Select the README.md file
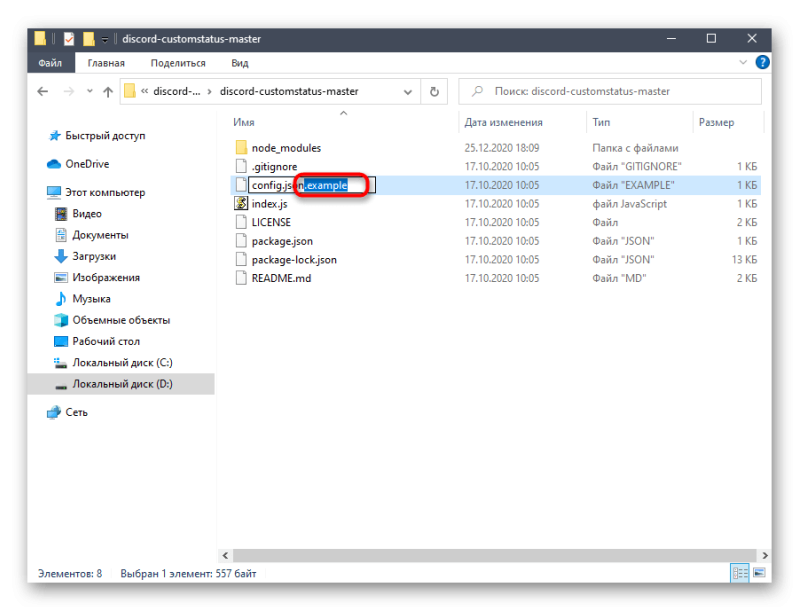The width and height of the screenshot is (800, 611). [281, 278]
